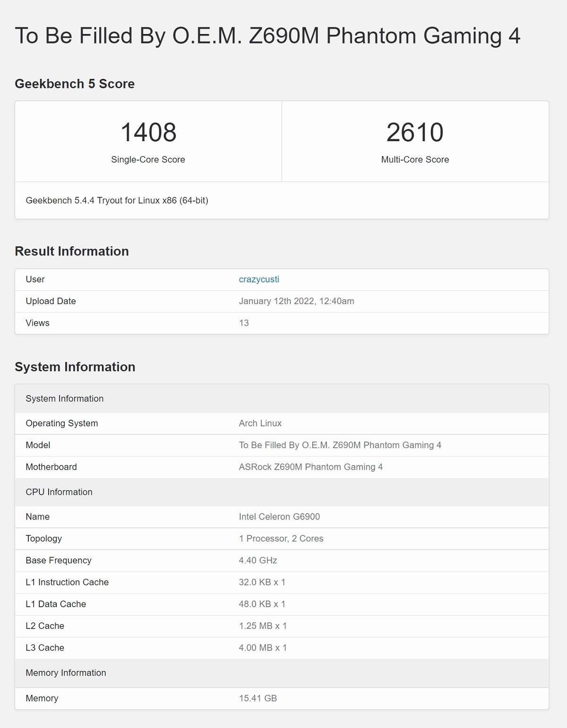This screenshot has height=728, width=567.
Task: Select the 1 Processor, 2 Cores value
Action: point(281,539)
